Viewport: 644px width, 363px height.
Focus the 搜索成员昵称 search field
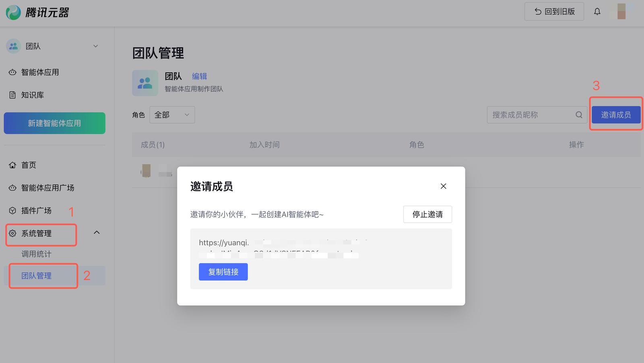pyautogui.click(x=531, y=115)
